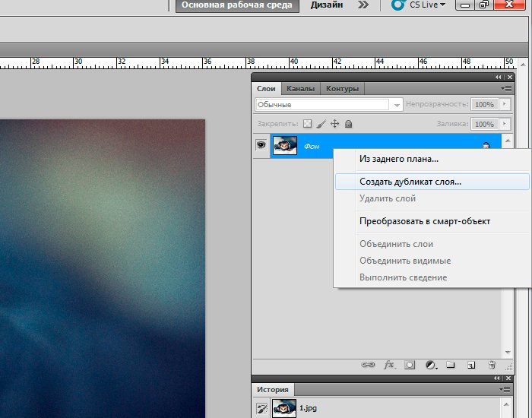
Task: Open the CS Live dropdown
Action: pos(419,5)
